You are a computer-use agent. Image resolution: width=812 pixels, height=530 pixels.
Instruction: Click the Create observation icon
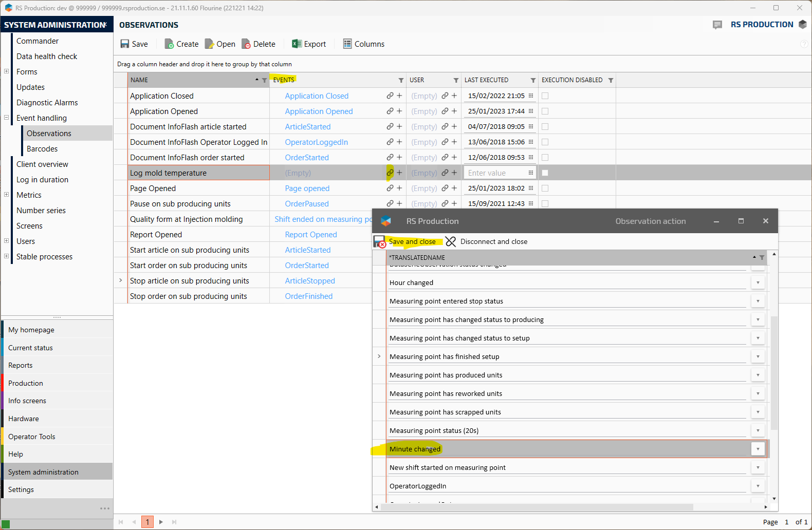[x=169, y=44]
